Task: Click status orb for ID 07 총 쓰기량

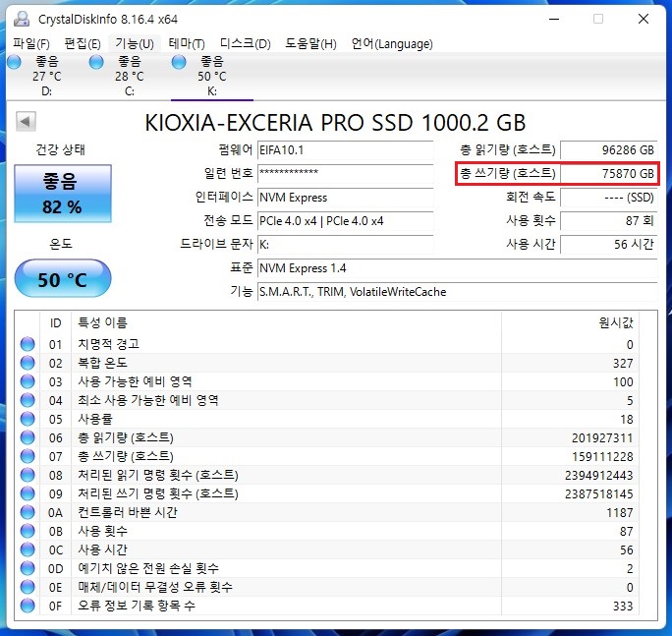Action: pyautogui.click(x=28, y=456)
